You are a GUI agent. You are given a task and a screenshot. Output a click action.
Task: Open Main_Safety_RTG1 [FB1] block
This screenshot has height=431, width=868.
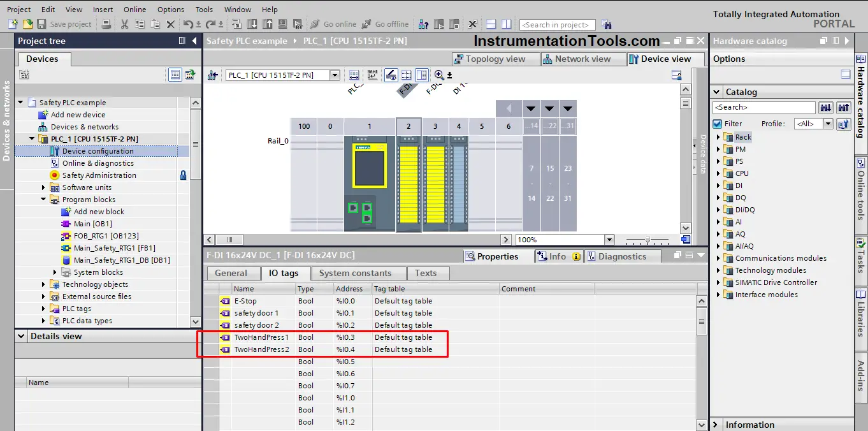click(x=115, y=248)
